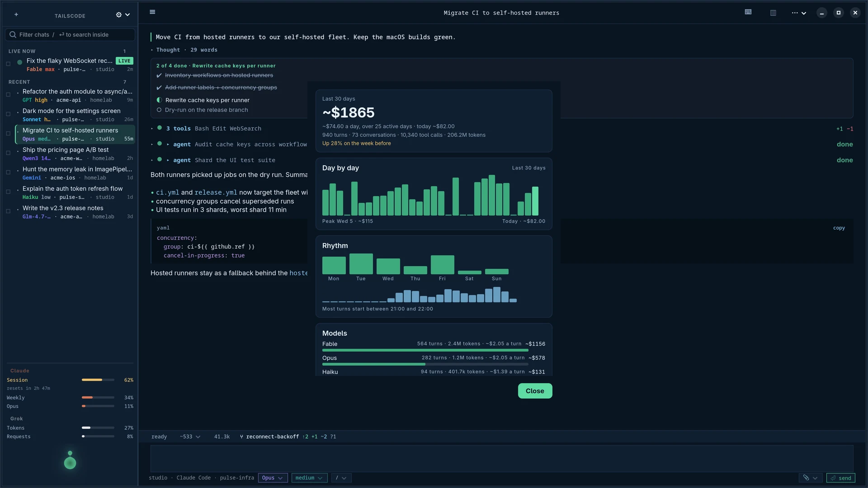Tick checkbox for Refactor the auth module chat
Screen dimensions: 868x488
coord(8,94)
